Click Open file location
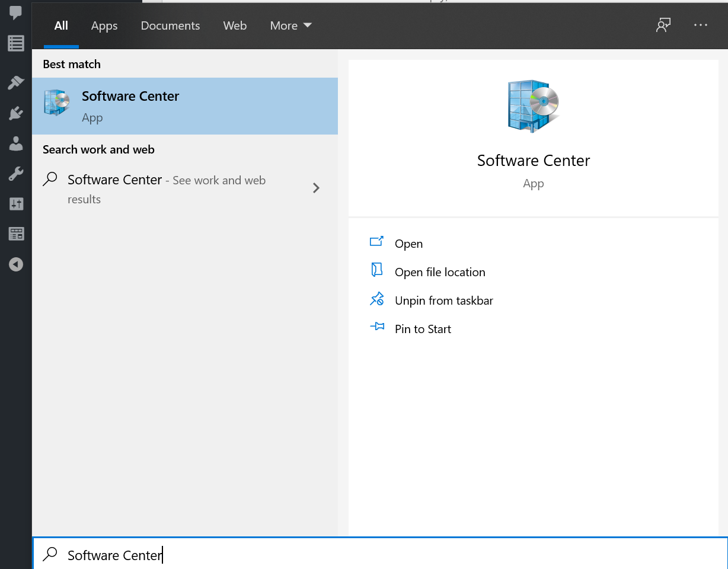 click(x=440, y=272)
